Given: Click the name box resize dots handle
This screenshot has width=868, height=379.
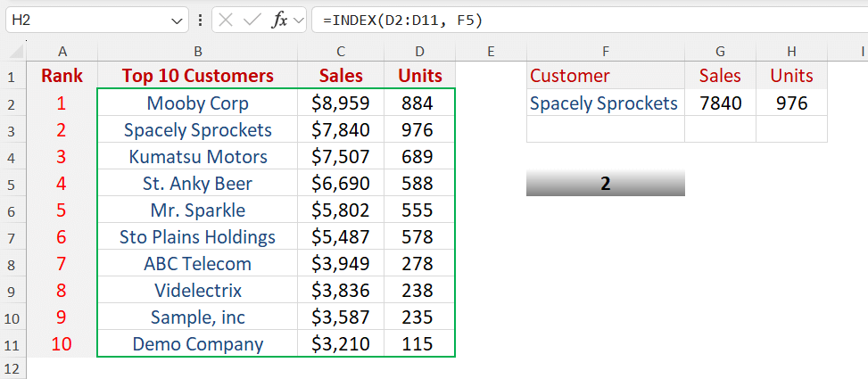Looking at the screenshot, I should [199, 20].
